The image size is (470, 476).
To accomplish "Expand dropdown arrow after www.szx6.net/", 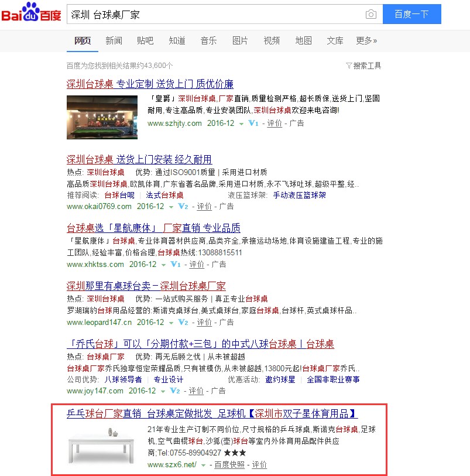I will click(203, 465).
